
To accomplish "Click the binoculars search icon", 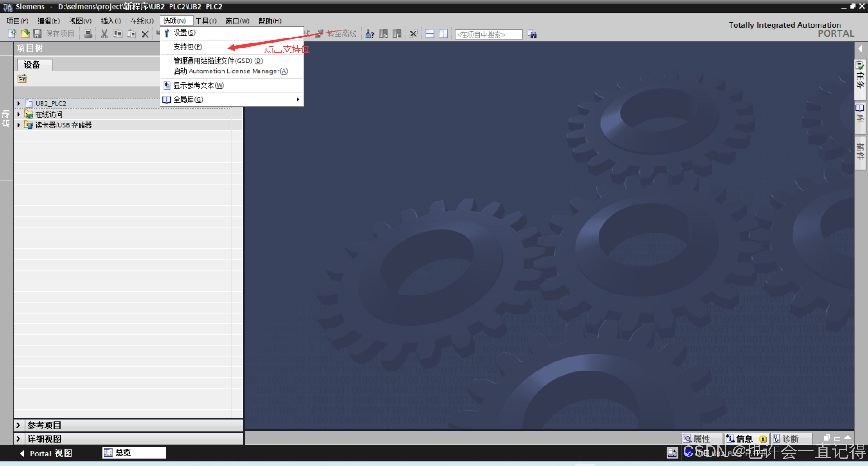I will (533, 34).
